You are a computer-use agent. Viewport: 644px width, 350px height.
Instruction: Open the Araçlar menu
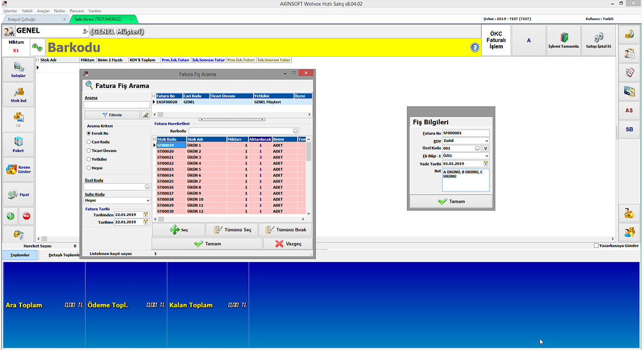[x=43, y=11]
